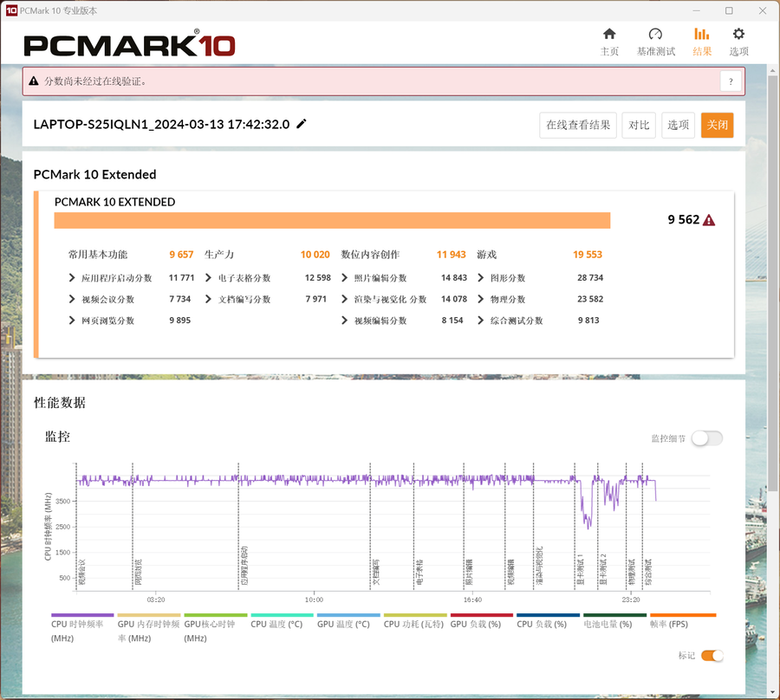
Task: Click the 生产力 score 10 020
Action: point(315,255)
